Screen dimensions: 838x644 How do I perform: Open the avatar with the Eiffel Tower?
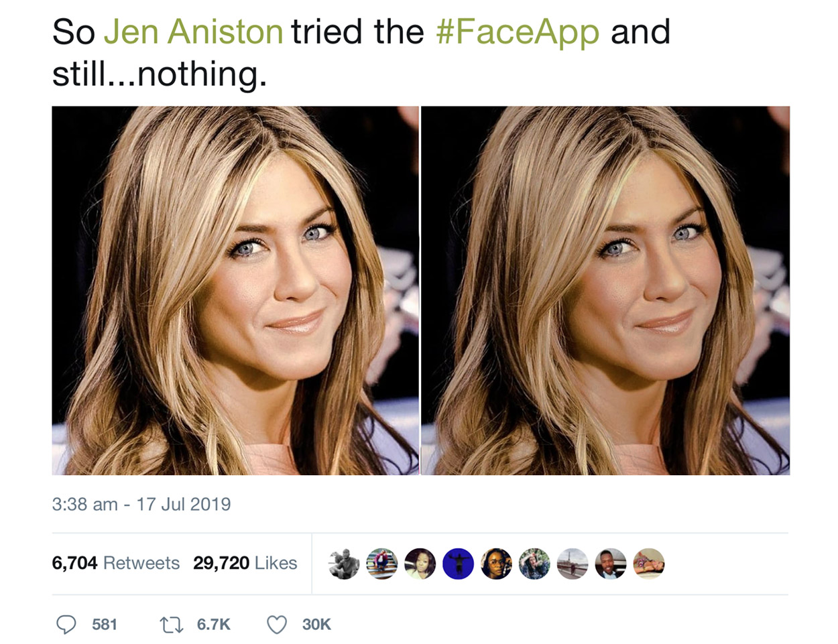point(573,564)
